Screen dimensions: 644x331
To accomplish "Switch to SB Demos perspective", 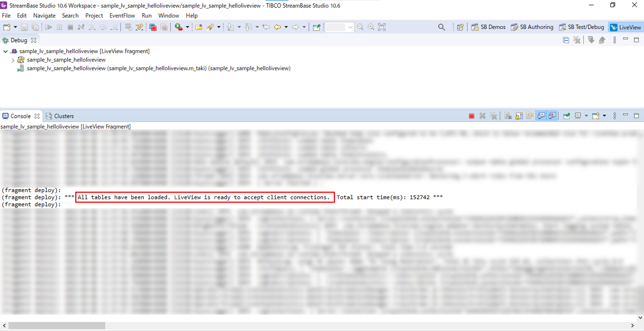I will point(488,27).
